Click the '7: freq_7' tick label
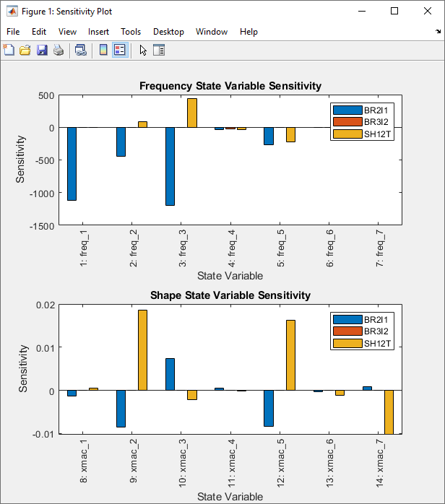The width and height of the screenshot is (445, 504). (x=380, y=248)
